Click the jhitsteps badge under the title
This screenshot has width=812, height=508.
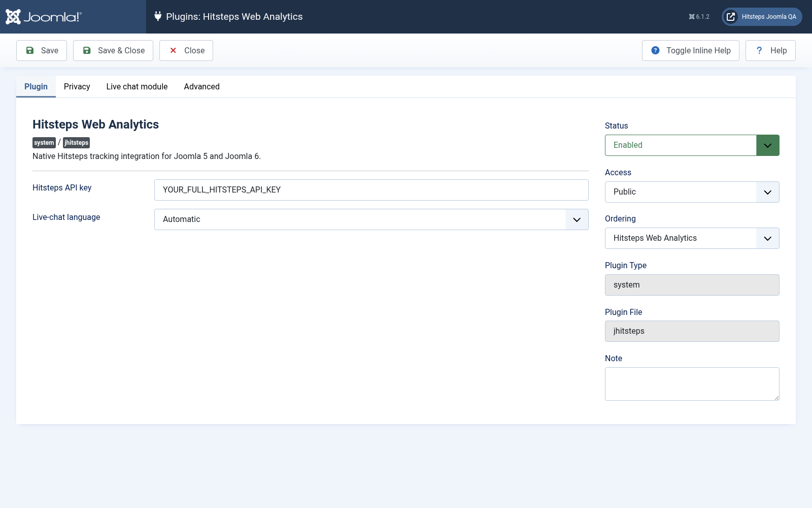tap(77, 143)
